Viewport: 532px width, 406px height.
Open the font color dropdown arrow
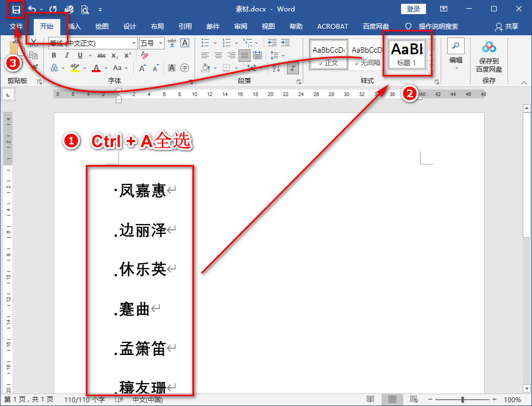coord(105,67)
